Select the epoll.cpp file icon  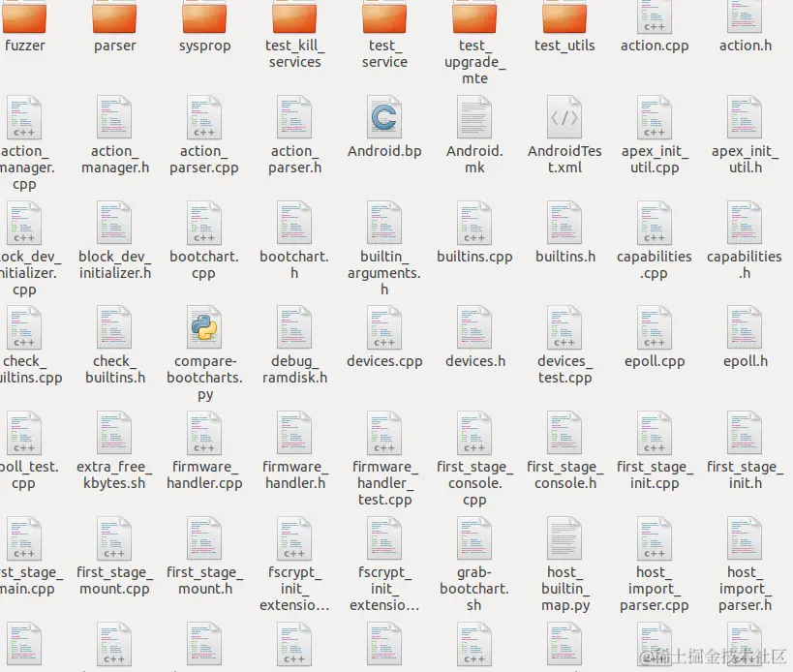(x=655, y=327)
